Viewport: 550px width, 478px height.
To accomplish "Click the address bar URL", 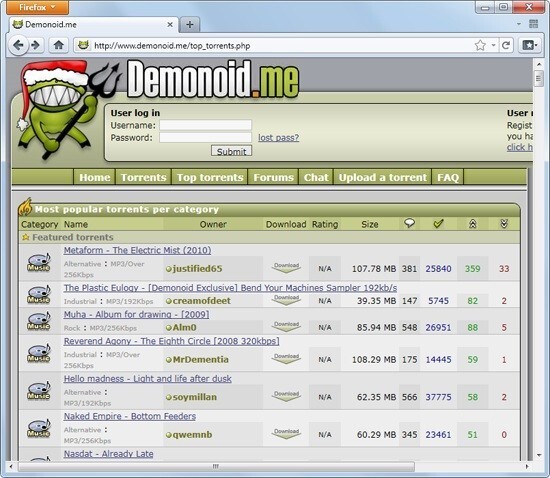I will (172, 46).
